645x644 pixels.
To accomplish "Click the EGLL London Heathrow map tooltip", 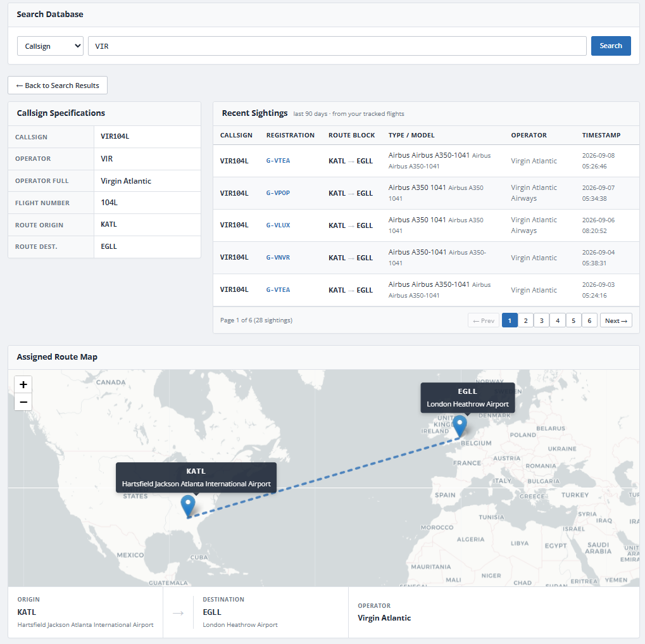I will (x=468, y=398).
